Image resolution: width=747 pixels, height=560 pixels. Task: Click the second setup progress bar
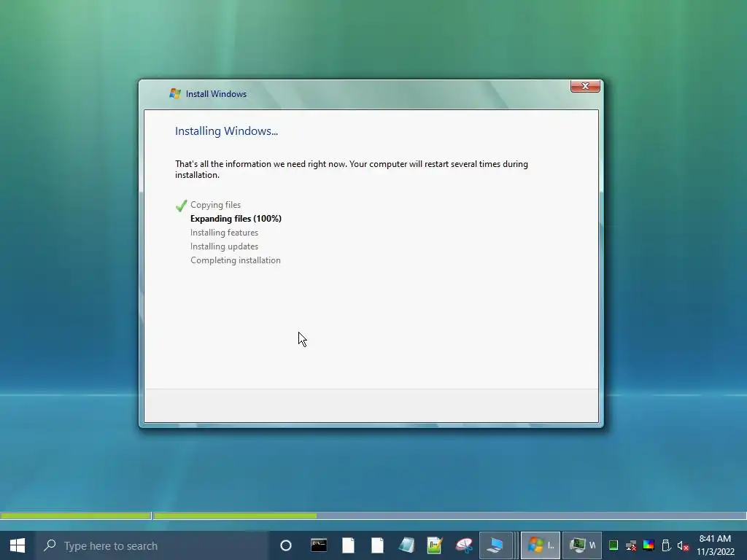[x=449, y=516]
